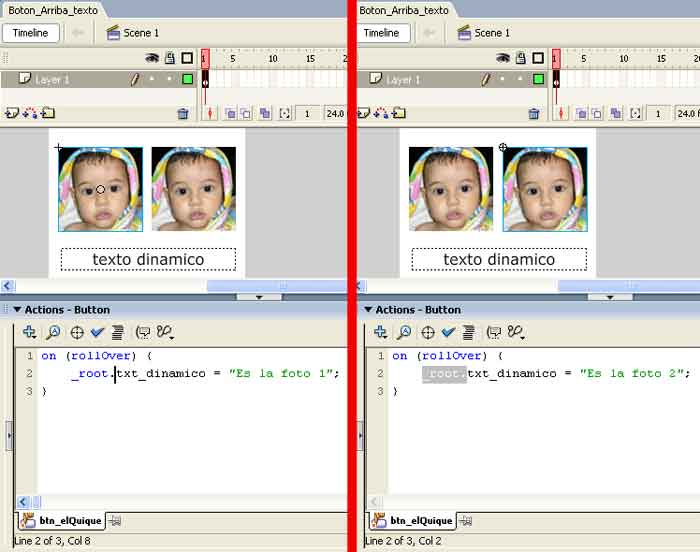This screenshot has height=552, width=700.
Task: Toggle the left Timeline button
Action: click(x=30, y=33)
